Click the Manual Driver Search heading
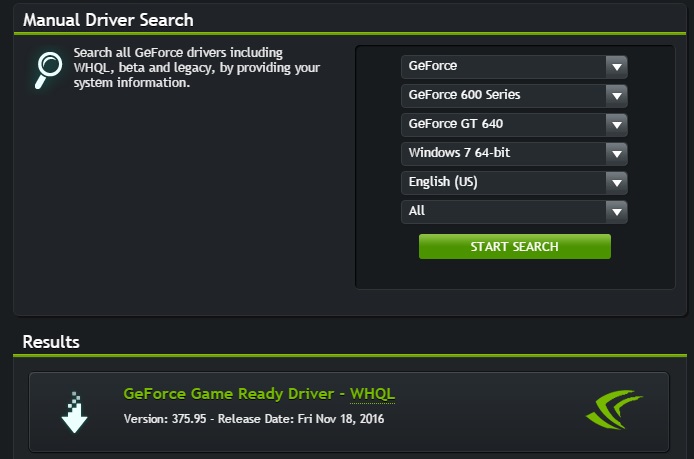694x459 pixels. 108,20
